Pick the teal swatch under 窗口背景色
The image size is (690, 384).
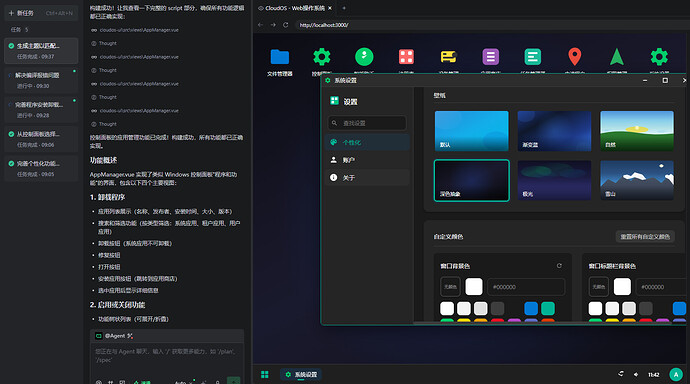click(x=547, y=308)
